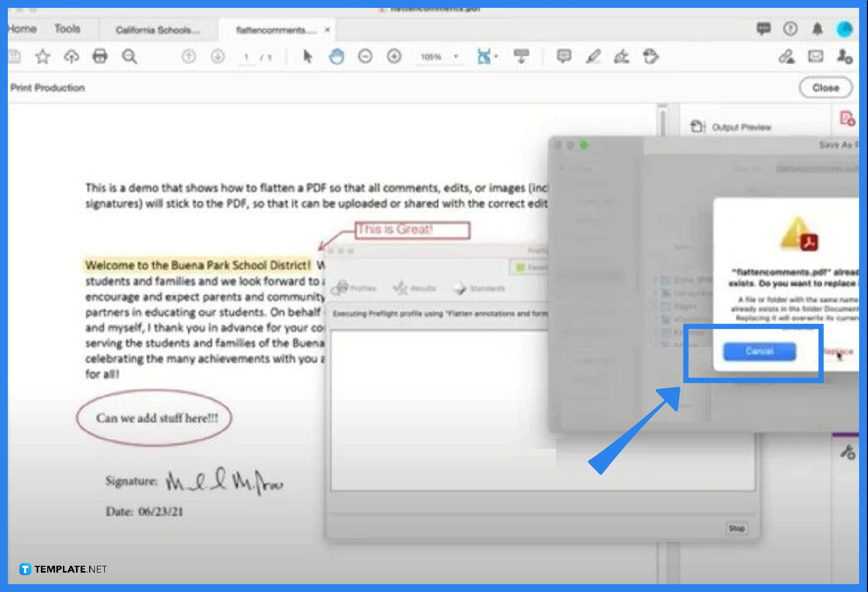Expand the snapshot tool dropdown arrow
The image size is (868, 592).
click(x=495, y=57)
